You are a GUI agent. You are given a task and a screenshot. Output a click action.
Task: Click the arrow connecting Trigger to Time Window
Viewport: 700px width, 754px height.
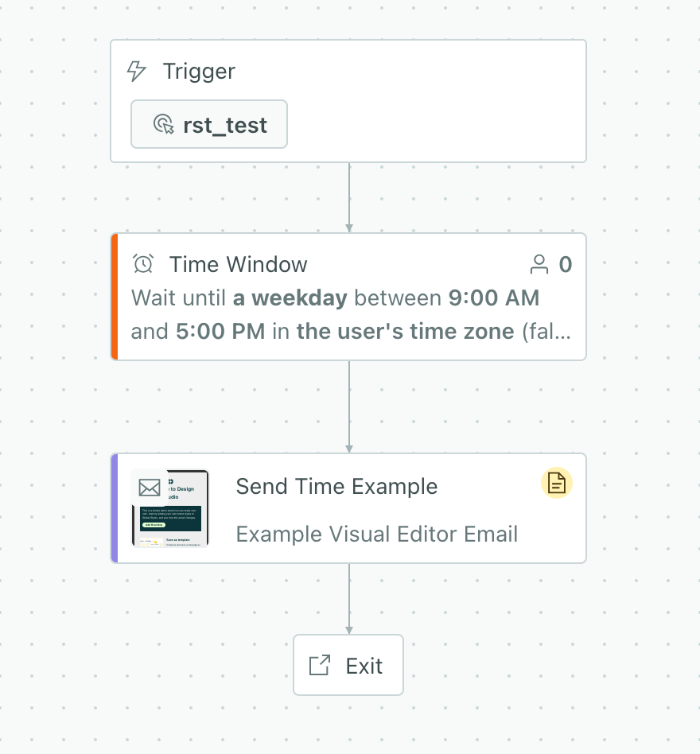[x=348, y=197]
